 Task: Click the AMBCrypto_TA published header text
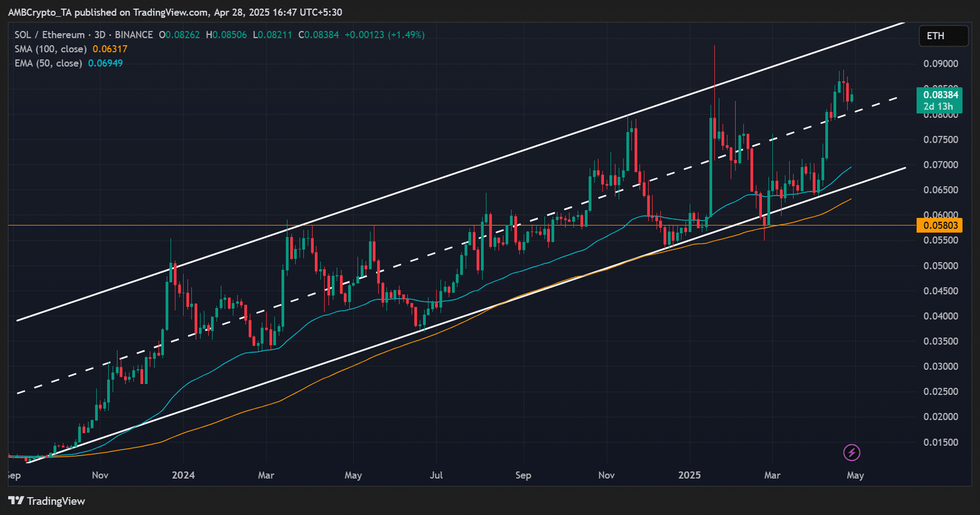(x=175, y=12)
